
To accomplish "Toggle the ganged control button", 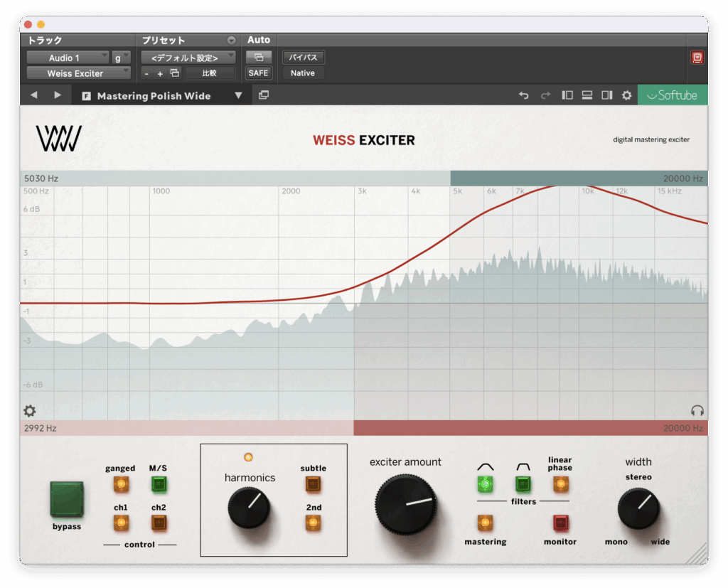I will [121, 484].
